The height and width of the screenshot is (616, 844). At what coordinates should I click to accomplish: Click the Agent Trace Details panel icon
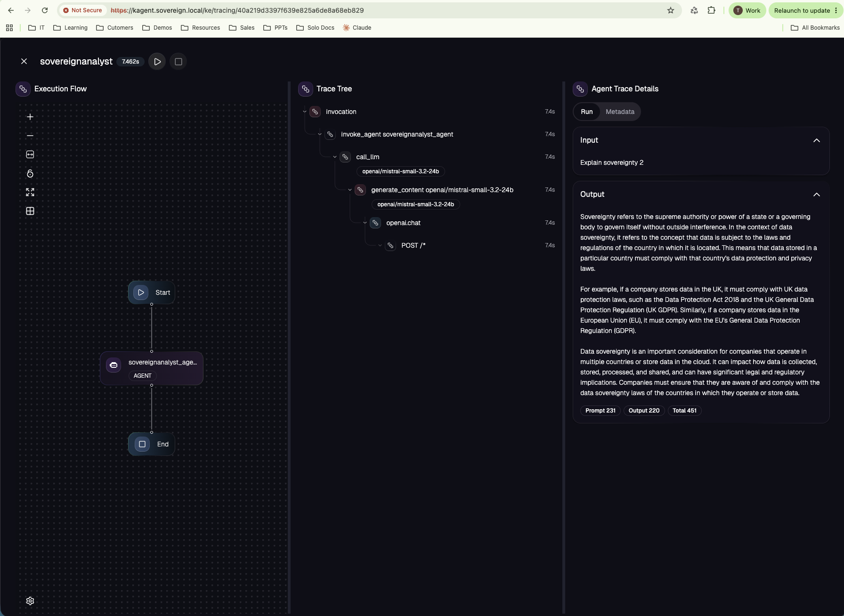click(580, 89)
